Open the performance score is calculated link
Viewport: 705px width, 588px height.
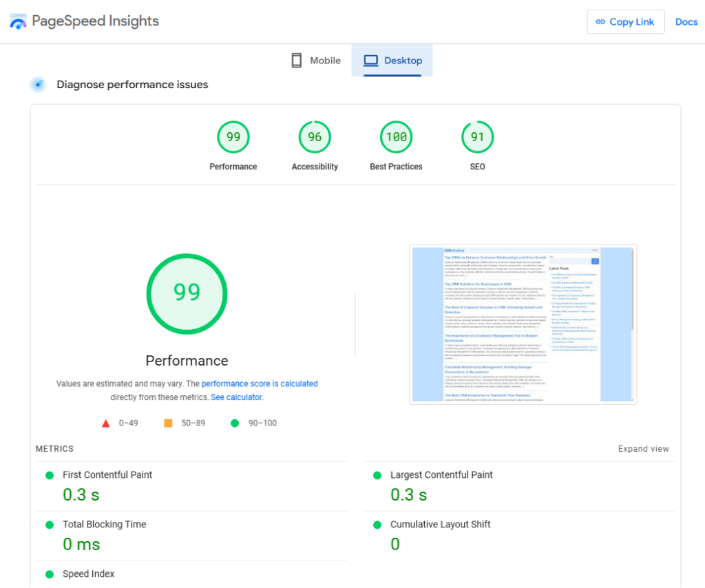point(260,384)
